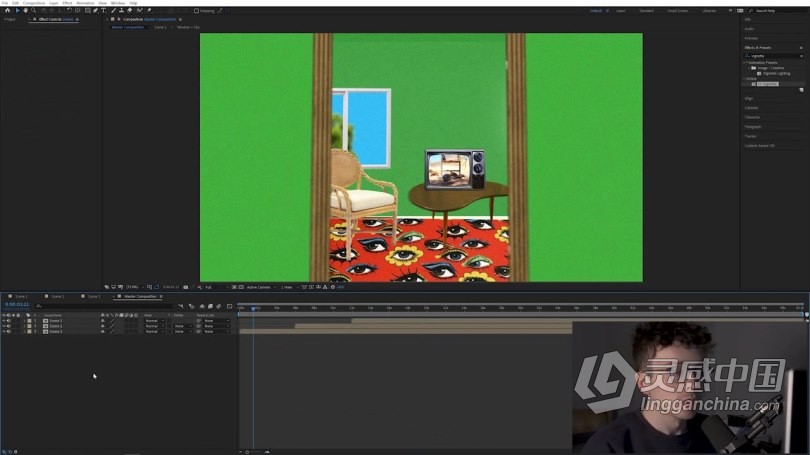Open the Full resolution dropdown

click(x=217, y=287)
